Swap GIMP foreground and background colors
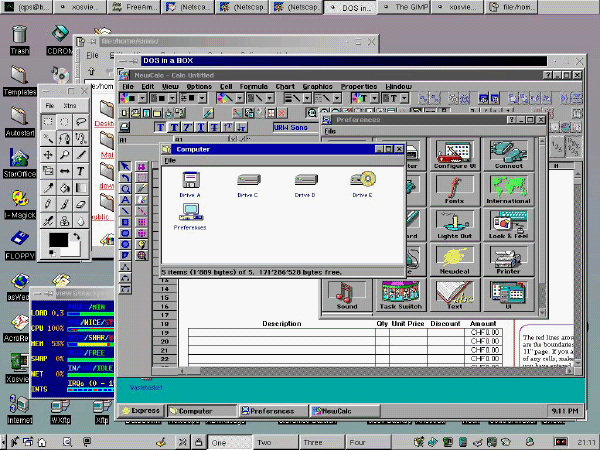Viewport: 600px width, 450px height. (77, 236)
